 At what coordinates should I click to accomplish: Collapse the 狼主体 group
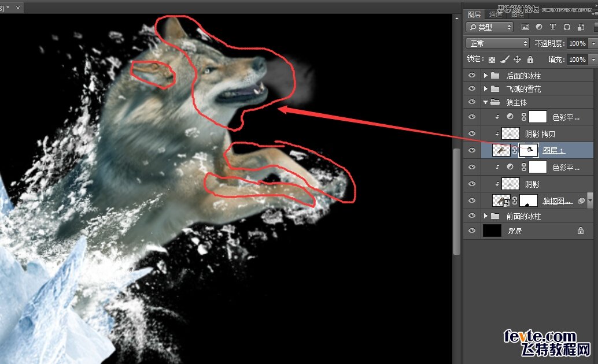click(485, 102)
